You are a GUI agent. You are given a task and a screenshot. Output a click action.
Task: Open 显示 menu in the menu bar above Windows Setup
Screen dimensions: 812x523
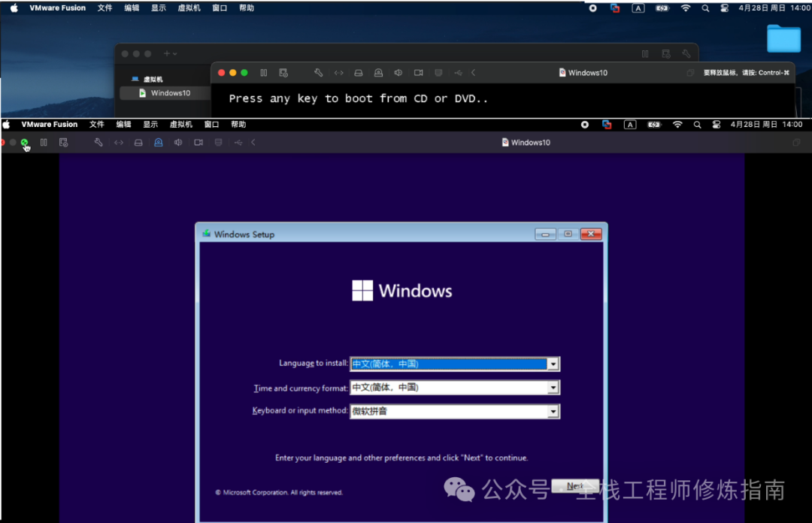(150, 124)
